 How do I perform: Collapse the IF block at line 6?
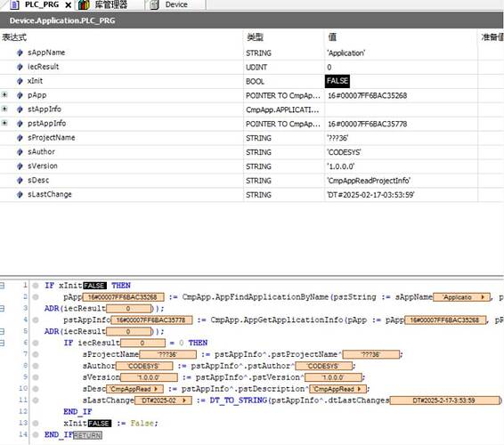pos(3,343)
